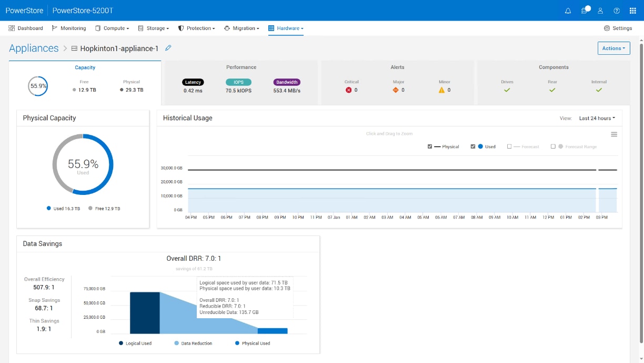
Task: Enable the Forecast series checkbox
Action: click(509, 146)
